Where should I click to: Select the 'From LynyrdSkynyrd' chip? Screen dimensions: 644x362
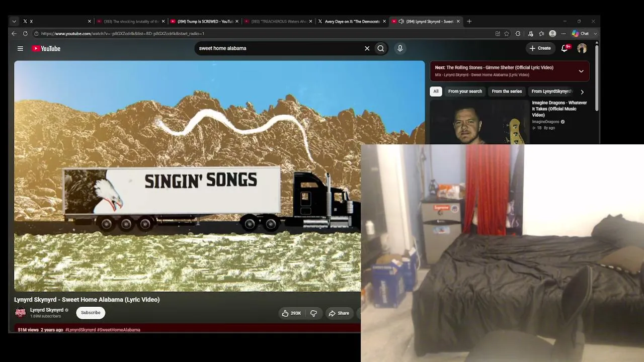click(x=551, y=92)
